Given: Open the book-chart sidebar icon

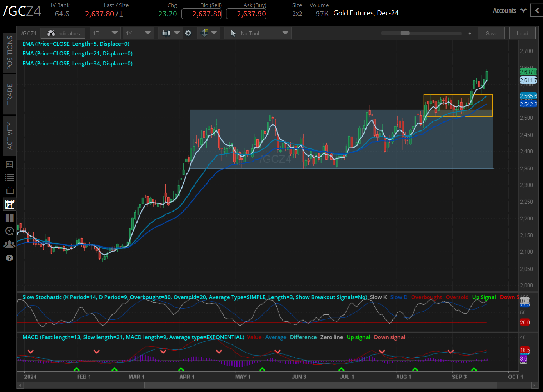Looking at the screenshot, I should click(10, 164).
